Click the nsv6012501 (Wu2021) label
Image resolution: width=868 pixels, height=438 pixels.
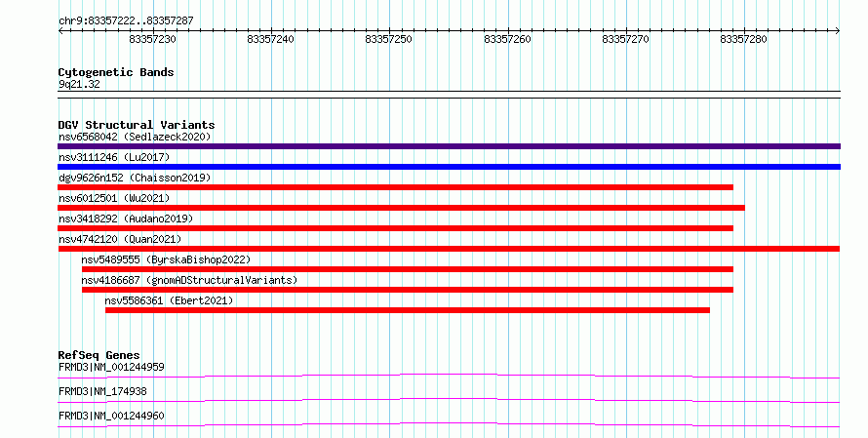[x=114, y=198]
